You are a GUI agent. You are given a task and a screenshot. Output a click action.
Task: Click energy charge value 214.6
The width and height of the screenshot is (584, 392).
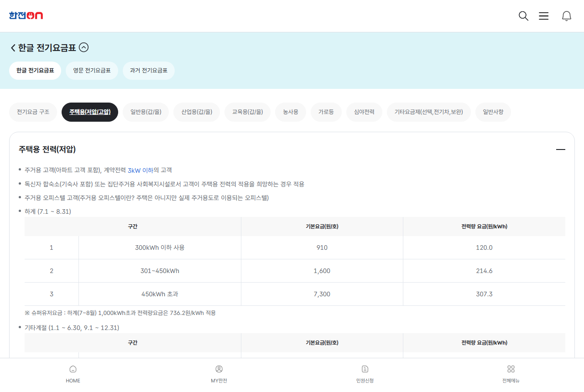484,271
